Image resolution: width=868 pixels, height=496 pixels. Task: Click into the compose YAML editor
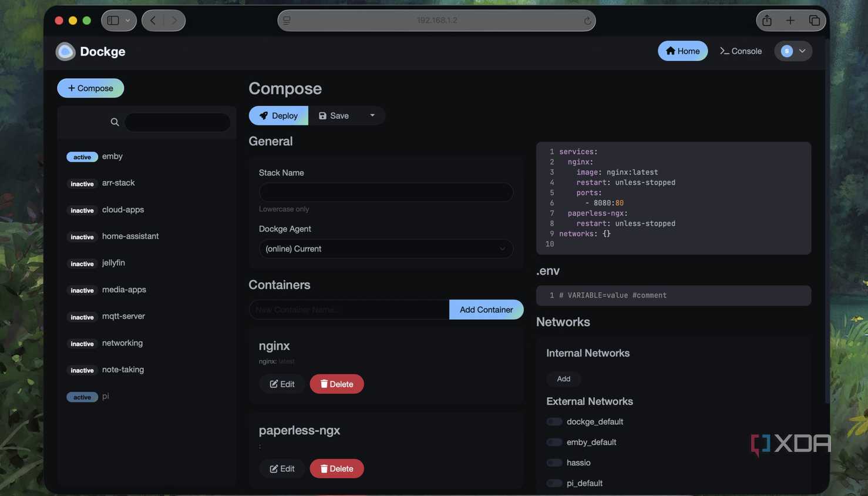pyautogui.click(x=674, y=198)
